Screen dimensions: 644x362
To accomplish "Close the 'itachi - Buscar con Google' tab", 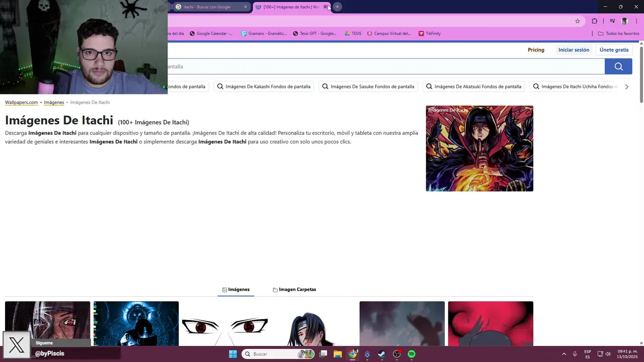I will [246, 7].
